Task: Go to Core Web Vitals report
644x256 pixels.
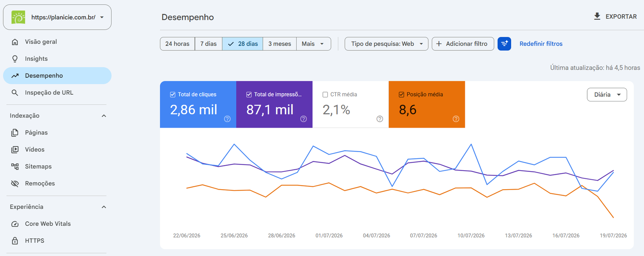Action: point(57,224)
